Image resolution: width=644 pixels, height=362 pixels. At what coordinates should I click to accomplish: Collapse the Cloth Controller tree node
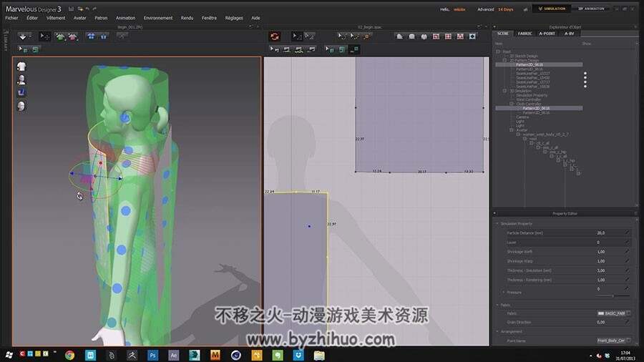512,104
